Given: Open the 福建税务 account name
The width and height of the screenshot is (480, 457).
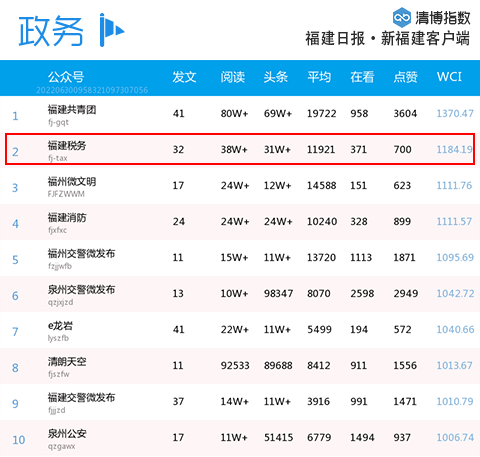Looking at the screenshot, I should coord(67,145).
